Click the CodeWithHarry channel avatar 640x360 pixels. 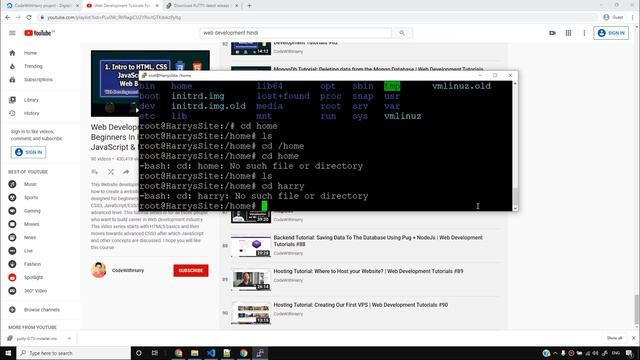pos(99,270)
